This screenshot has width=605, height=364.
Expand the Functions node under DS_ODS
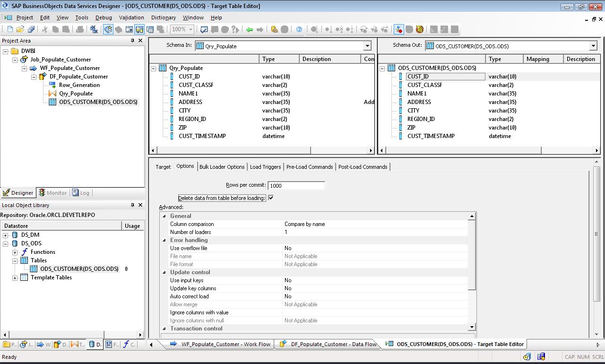click(15, 252)
